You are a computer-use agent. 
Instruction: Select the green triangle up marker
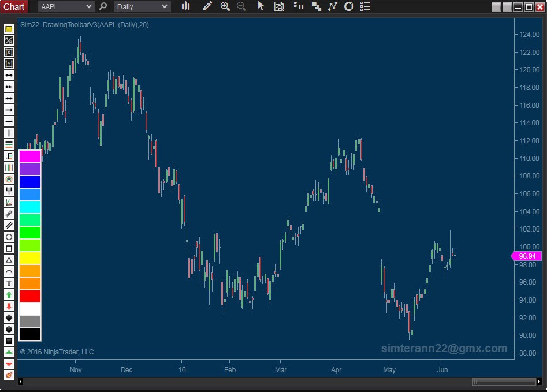point(9,352)
